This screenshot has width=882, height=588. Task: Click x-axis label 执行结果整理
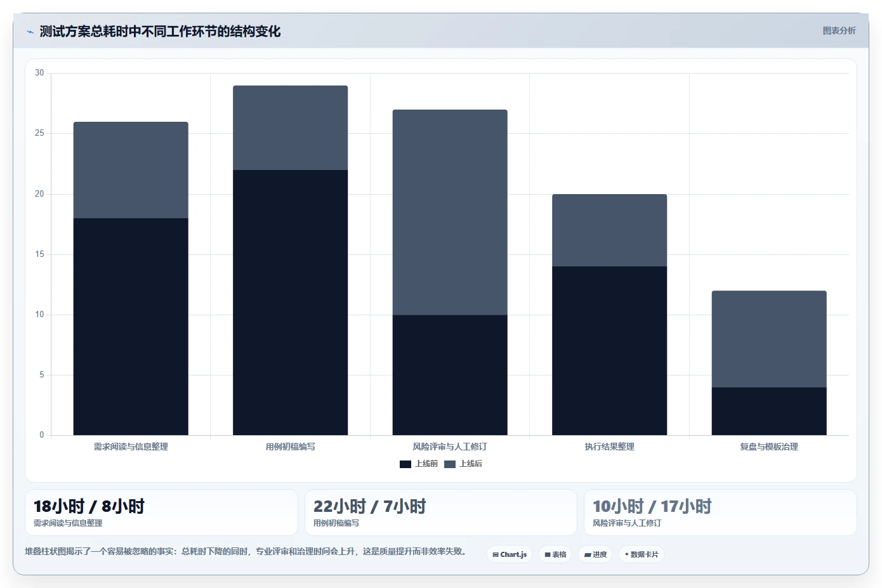pyautogui.click(x=610, y=447)
